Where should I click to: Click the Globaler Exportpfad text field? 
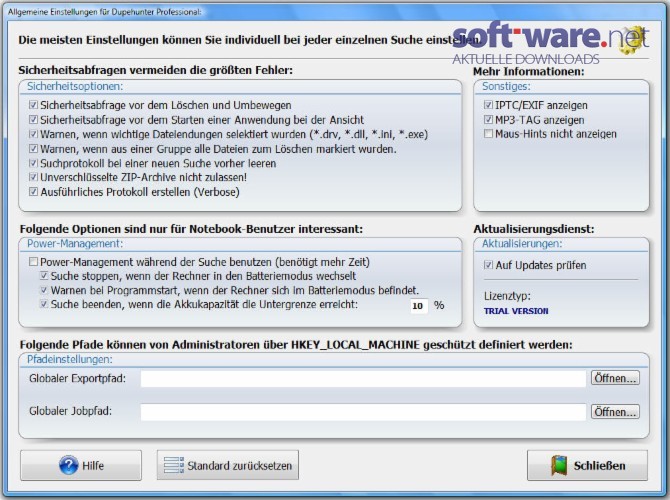coord(363,379)
